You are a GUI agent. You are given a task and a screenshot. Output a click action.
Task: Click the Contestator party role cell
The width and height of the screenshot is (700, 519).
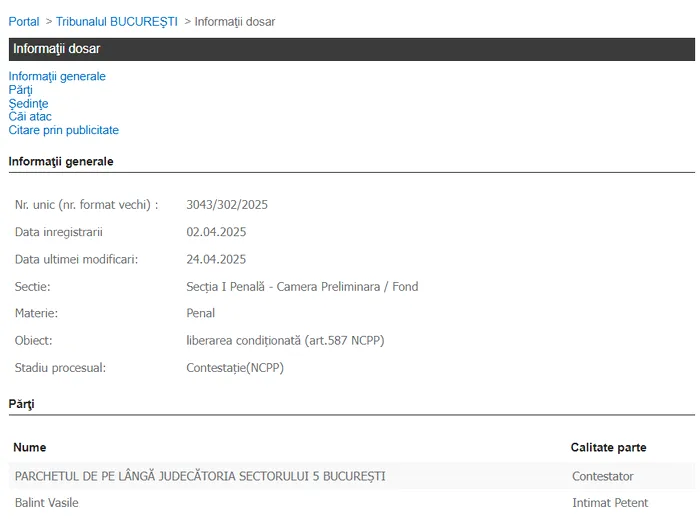602,476
